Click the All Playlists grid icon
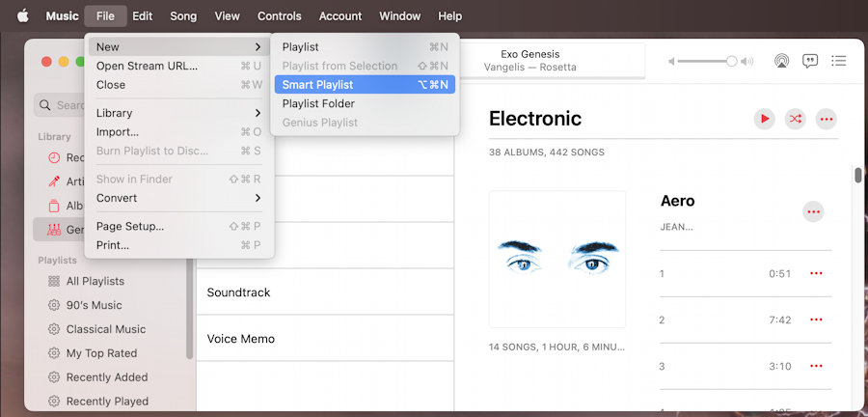Screen dimensions: 868x417 (54, 281)
